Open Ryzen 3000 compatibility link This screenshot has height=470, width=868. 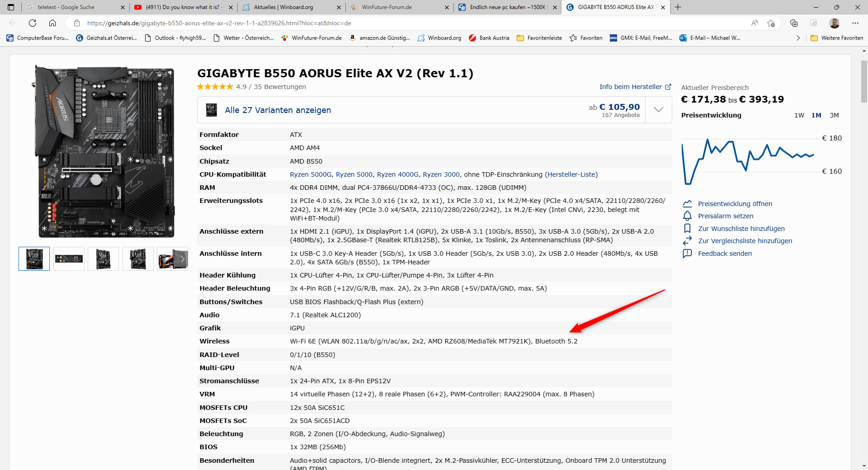(441, 174)
